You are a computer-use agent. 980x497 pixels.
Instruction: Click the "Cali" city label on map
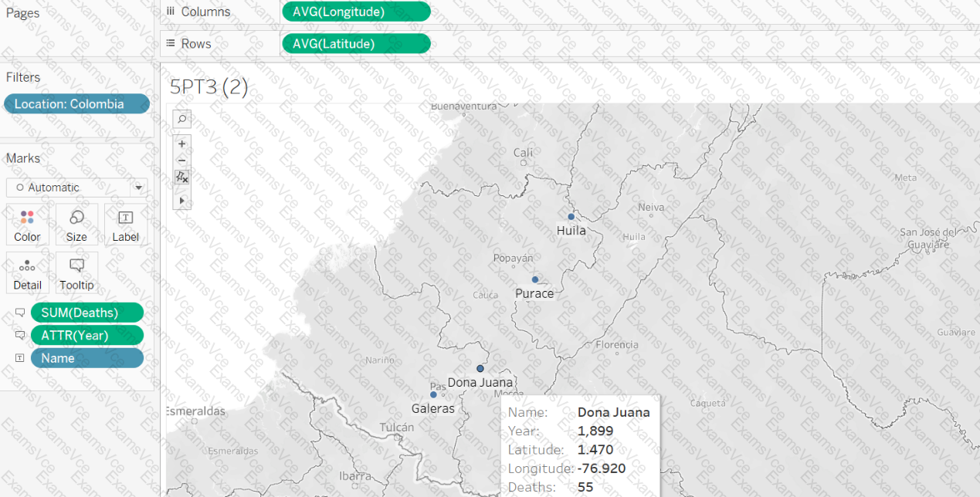point(523,153)
